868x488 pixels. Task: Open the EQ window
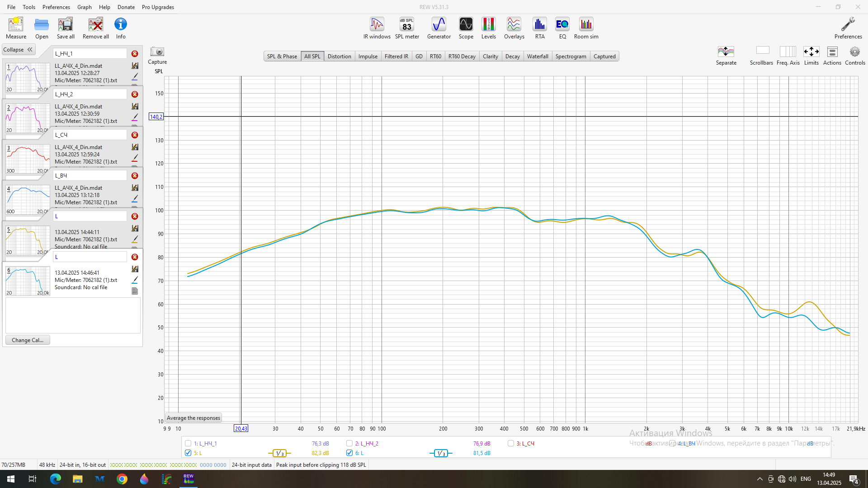pyautogui.click(x=562, y=28)
